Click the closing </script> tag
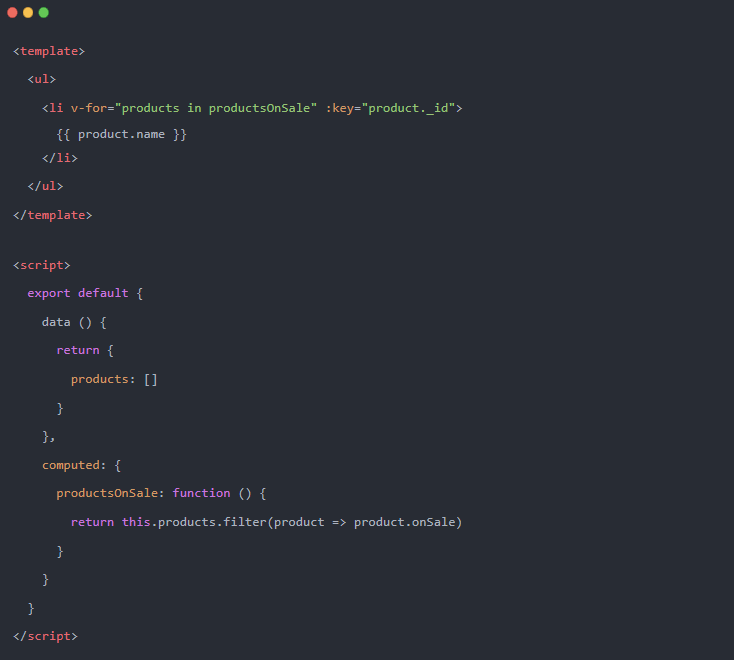This screenshot has width=734, height=660. [x=45, y=635]
